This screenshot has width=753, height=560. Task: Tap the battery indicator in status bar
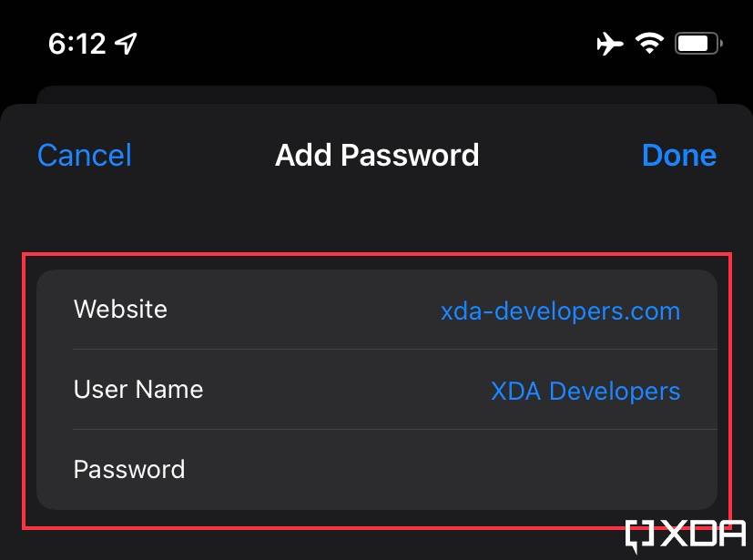[697, 41]
